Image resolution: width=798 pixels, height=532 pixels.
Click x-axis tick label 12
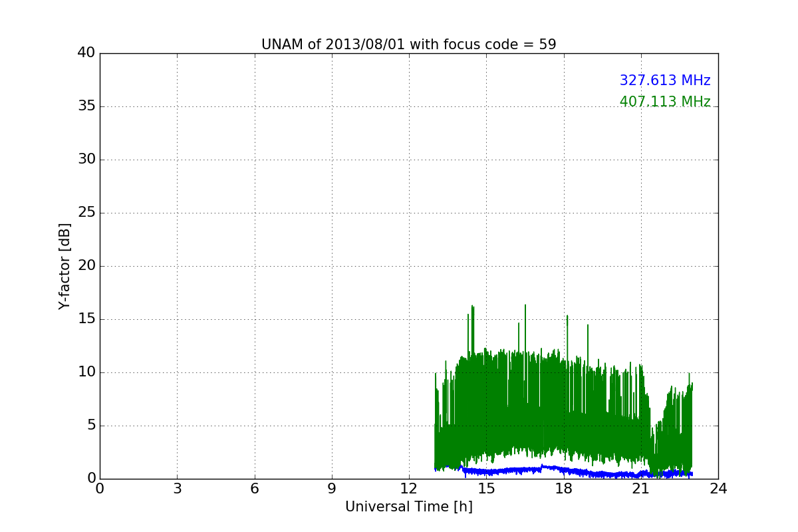click(x=409, y=489)
